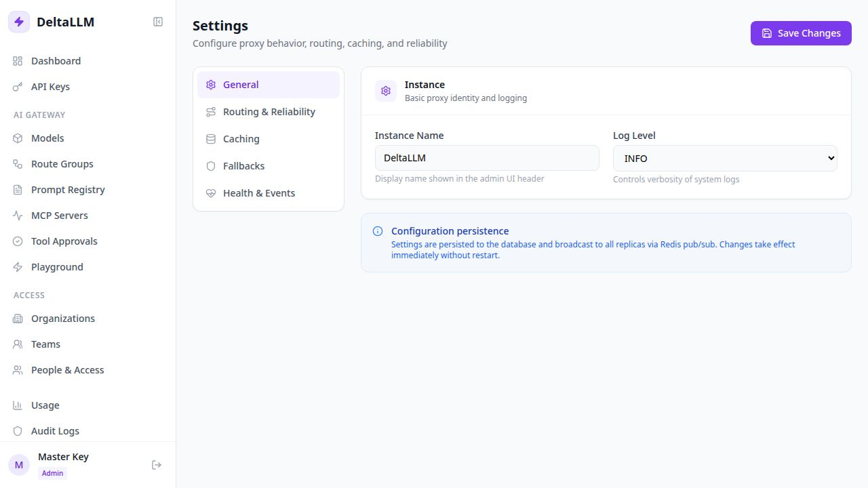Click the Master Key avatar circle

[19, 465]
